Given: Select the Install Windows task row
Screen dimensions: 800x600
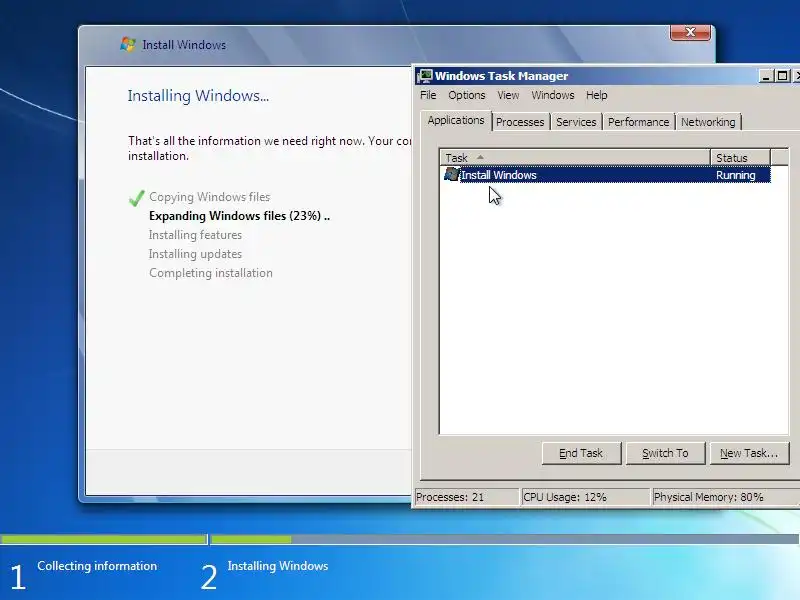Looking at the screenshot, I should (607, 175).
